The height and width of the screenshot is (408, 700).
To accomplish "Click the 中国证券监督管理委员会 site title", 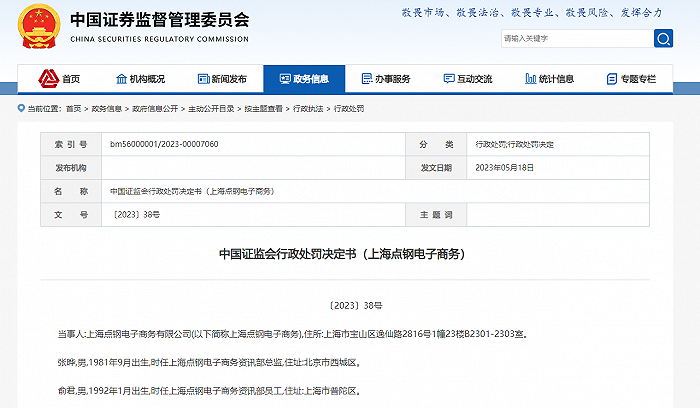I will click(160, 20).
